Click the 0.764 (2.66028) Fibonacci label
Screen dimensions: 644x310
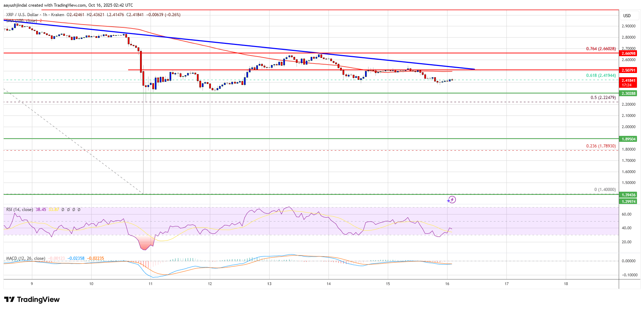601,49
